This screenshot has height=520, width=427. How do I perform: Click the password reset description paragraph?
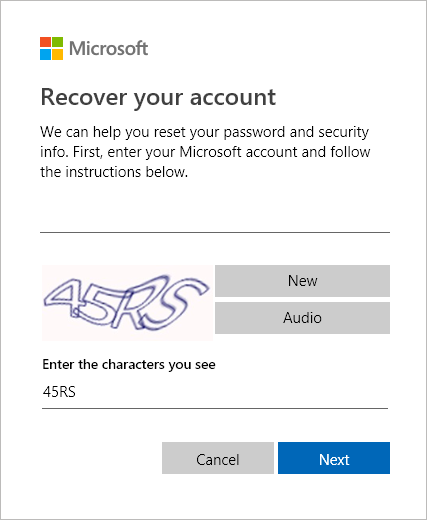205,152
